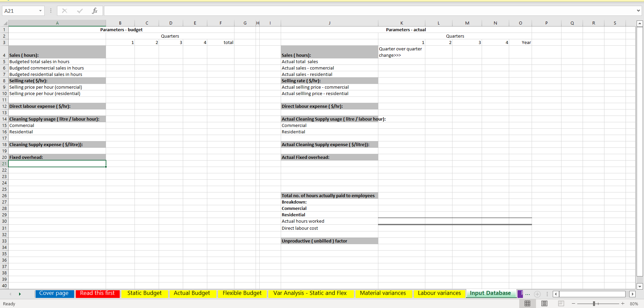Select column F header
The height and width of the screenshot is (308, 644).
(x=221, y=23)
